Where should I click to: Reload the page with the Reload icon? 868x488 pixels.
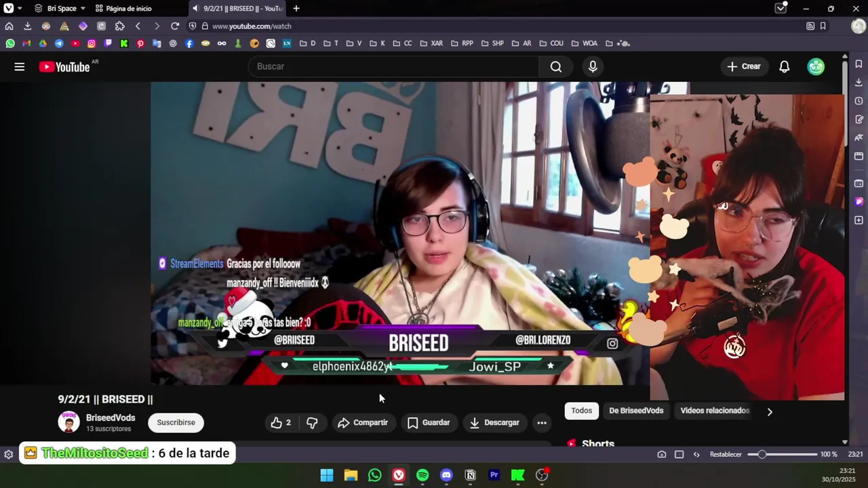(175, 26)
